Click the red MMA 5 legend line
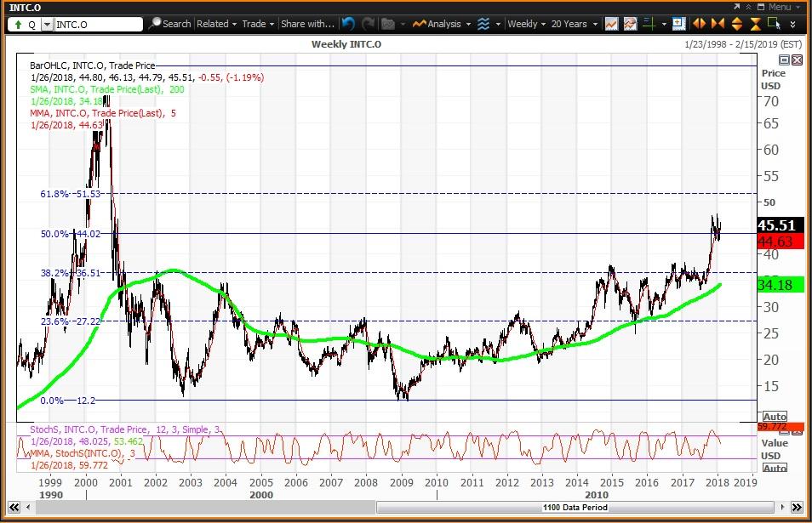 103,113
